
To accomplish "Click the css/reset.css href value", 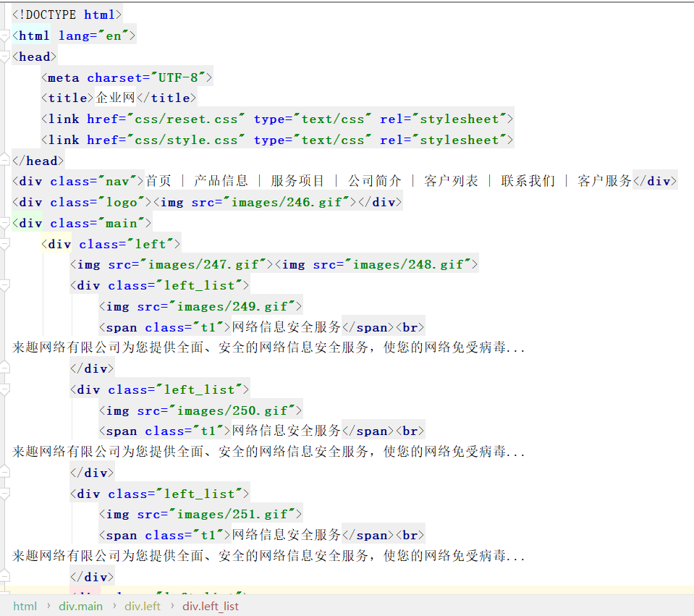I will [186, 119].
